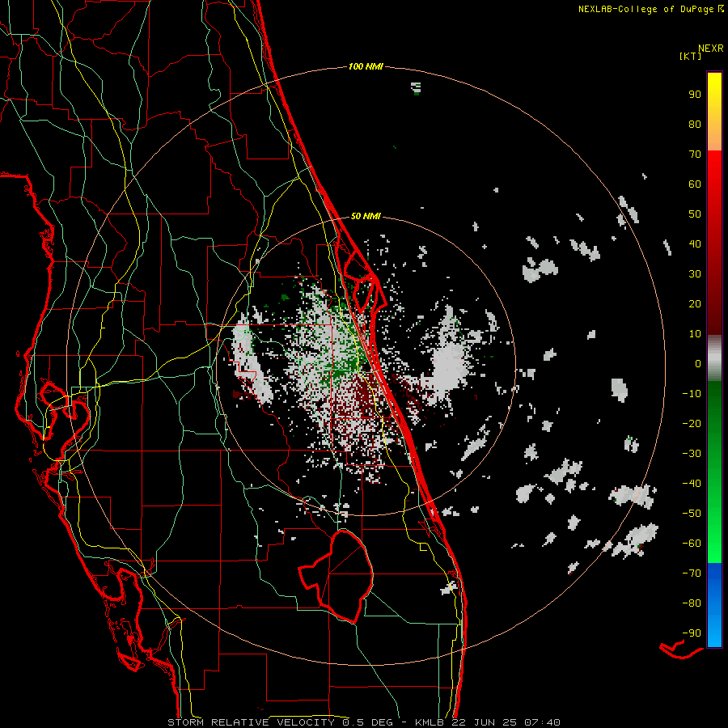Click the -80 knot scale value
The height and width of the screenshot is (728, 728).
tap(692, 603)
